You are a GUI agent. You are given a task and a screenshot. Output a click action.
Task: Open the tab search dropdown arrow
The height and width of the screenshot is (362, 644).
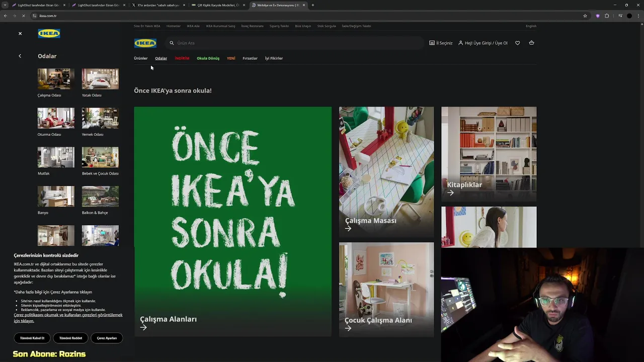(5, 5)
